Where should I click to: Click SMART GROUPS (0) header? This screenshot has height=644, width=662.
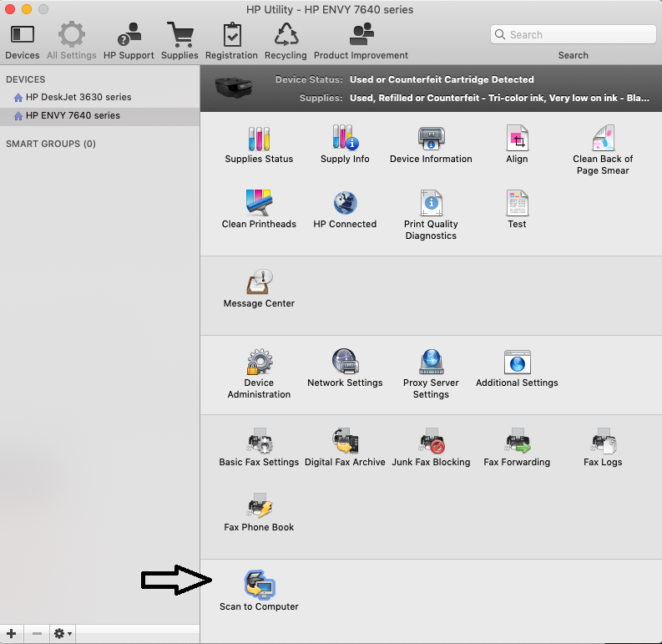pos(51,144)
